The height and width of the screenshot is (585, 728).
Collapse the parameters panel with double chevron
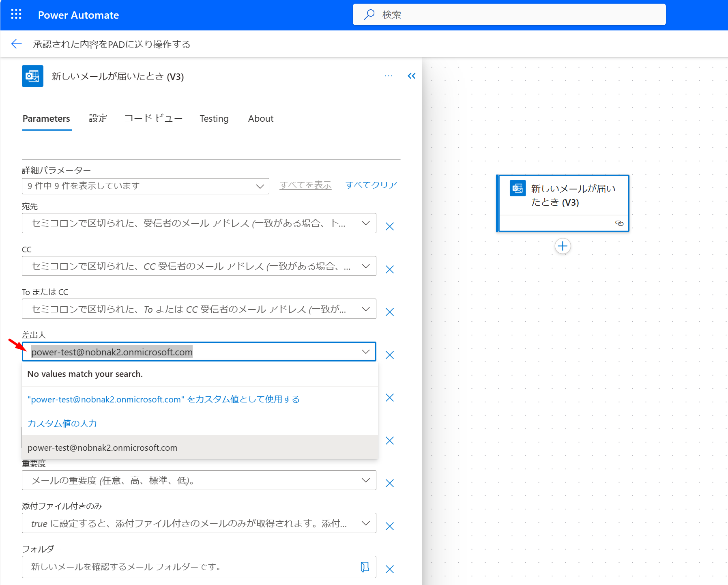pyautogui.click(x=412, y=76)
